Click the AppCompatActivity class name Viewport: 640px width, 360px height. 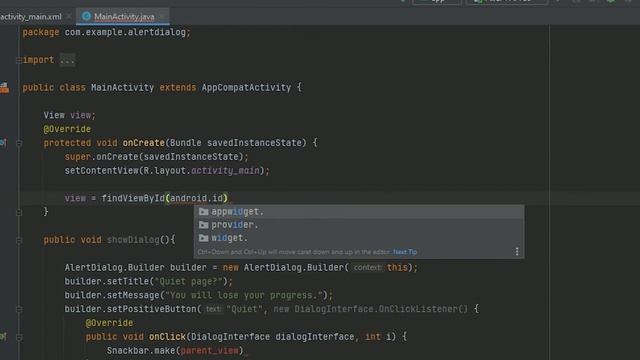246,88
